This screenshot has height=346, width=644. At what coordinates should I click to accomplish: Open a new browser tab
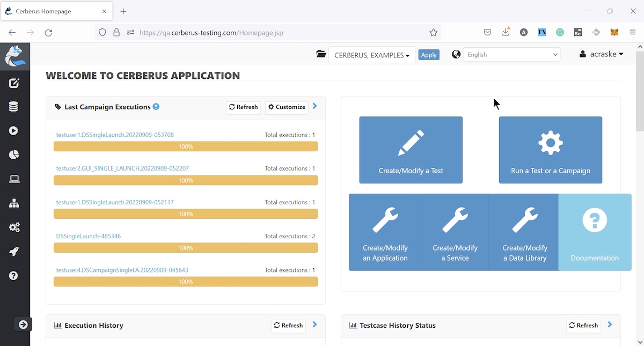coord(123,11)
